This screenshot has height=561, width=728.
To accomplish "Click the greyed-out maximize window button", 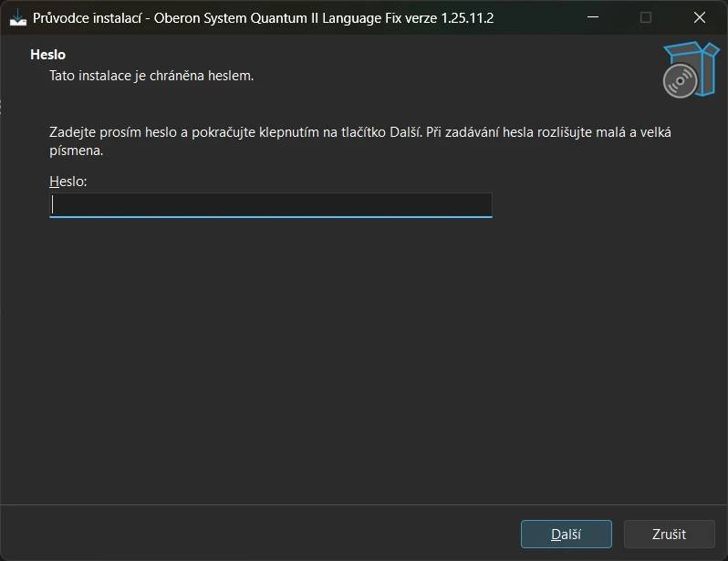I will click(x=646, y=17).
